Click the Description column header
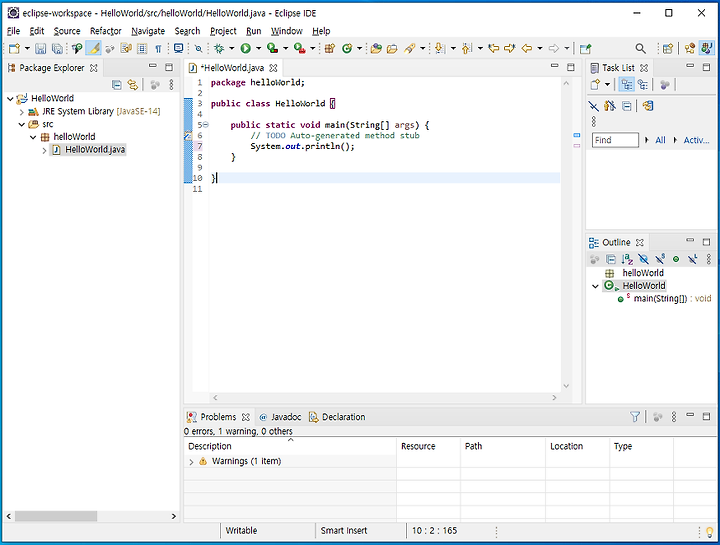The image size is (720, 545). [x=290, y=446]
